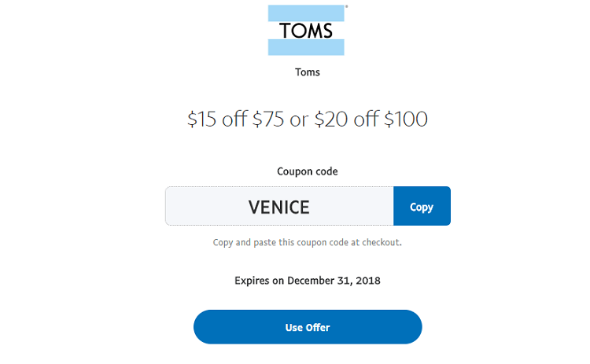This screenshot has height=364, width=590.
Task: Select the VENICE code text
Action: (x=278, y=208)
